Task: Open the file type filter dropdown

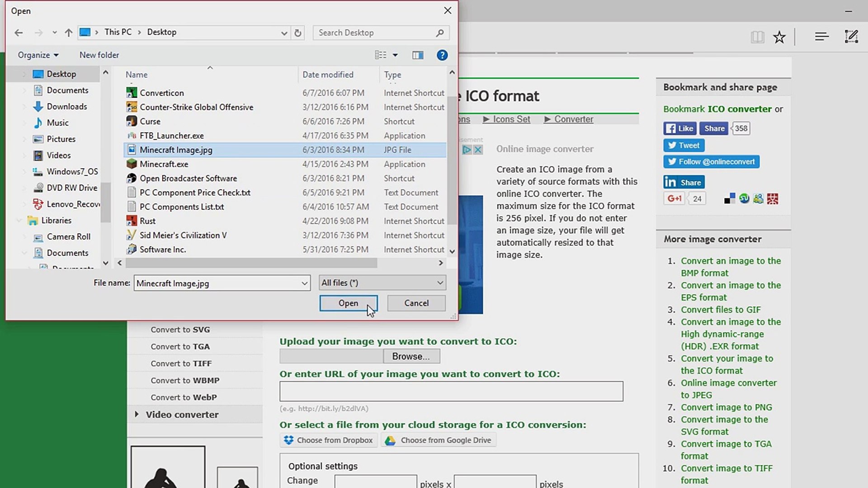Action: pyautogui.click(x=382, y=283)
